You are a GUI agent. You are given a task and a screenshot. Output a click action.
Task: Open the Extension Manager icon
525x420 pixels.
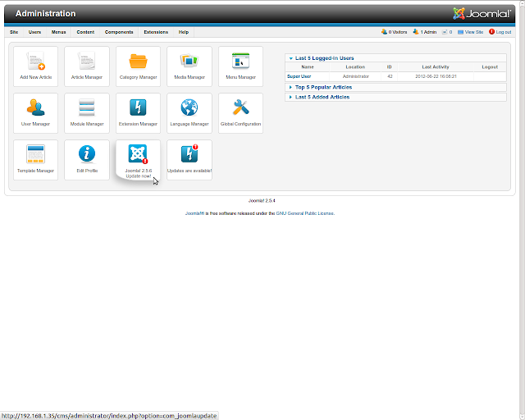pyautogui.click(x=138, y=113)
